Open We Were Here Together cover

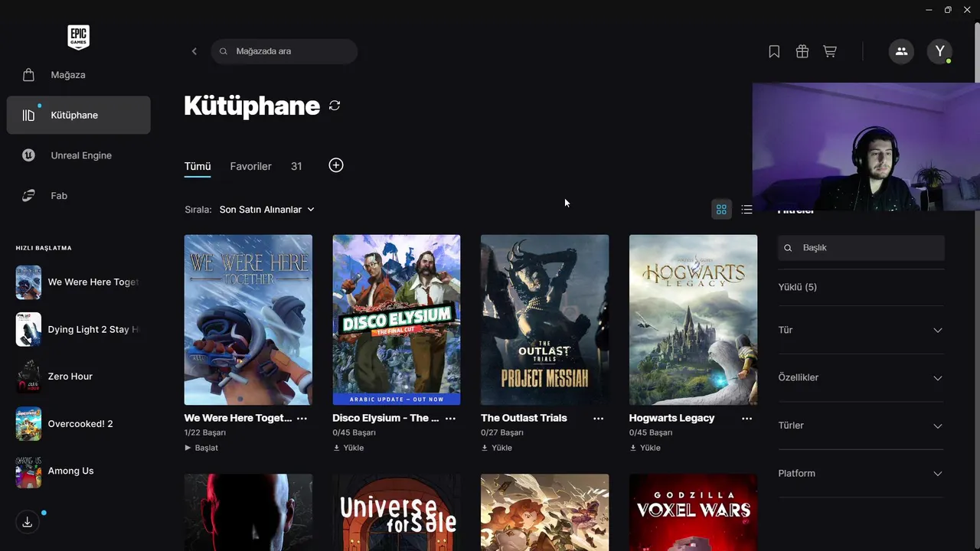point(248,320)
